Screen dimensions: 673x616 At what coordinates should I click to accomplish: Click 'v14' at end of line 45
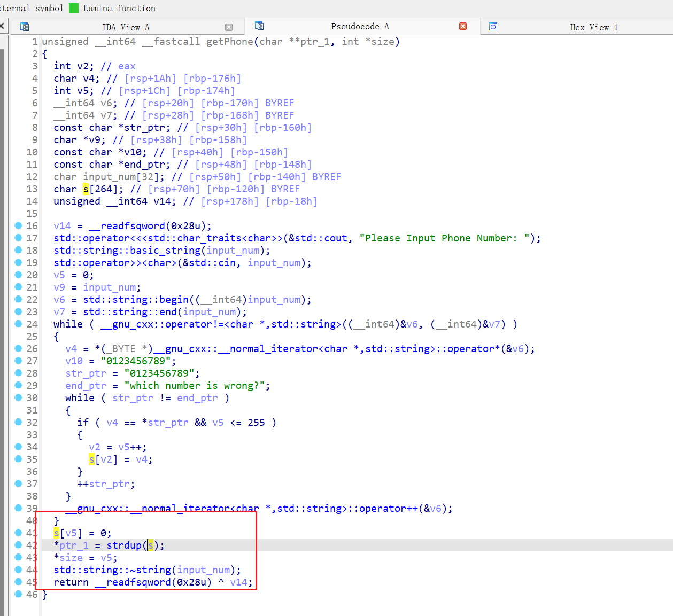point(238,582)
